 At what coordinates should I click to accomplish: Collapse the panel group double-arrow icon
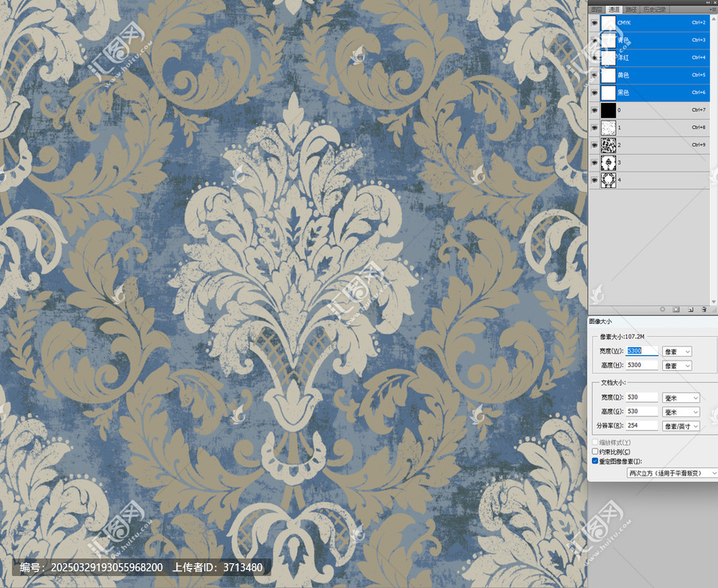pos(708,2)
